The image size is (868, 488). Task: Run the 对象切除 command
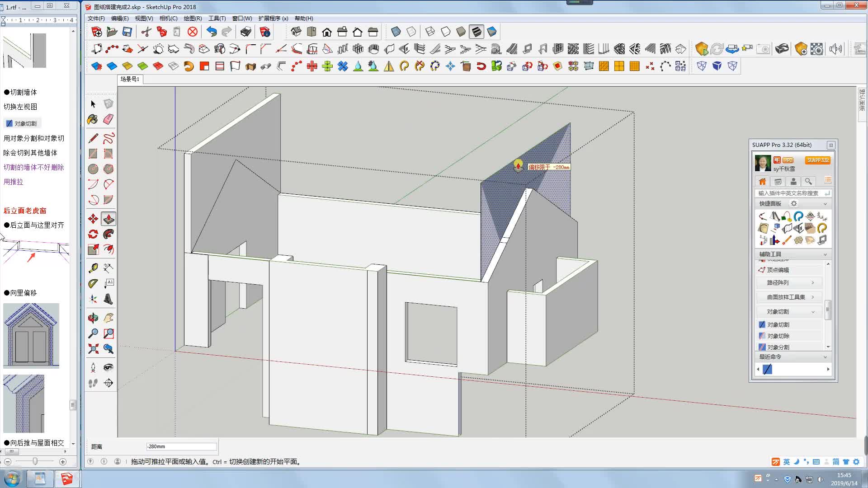pyautogui.click(x=790, y=336)
